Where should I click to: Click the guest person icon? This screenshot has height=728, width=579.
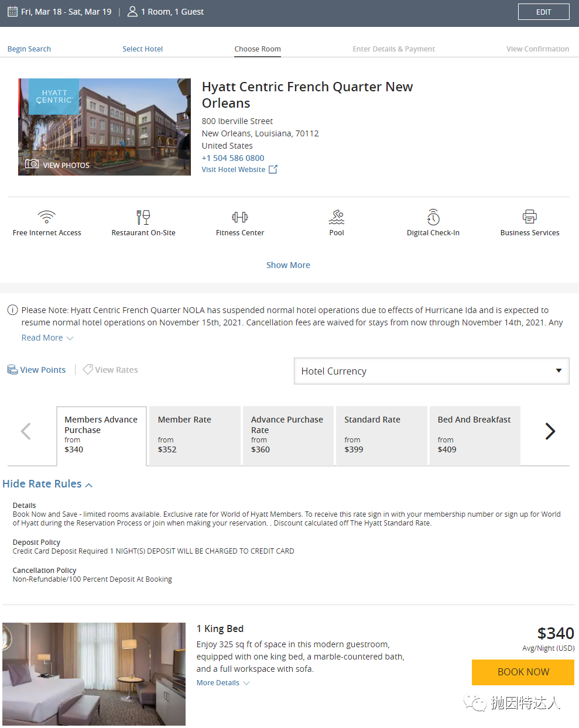click(133, 12)
